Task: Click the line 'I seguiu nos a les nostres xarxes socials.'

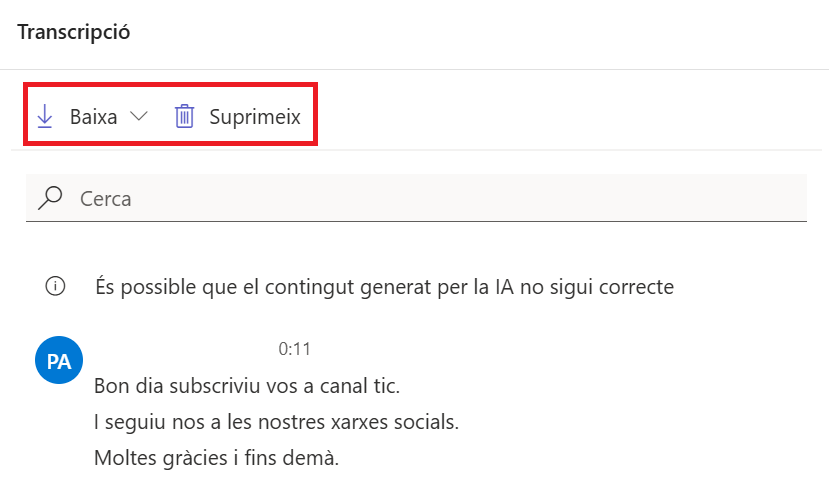Action: click(277, 422)
